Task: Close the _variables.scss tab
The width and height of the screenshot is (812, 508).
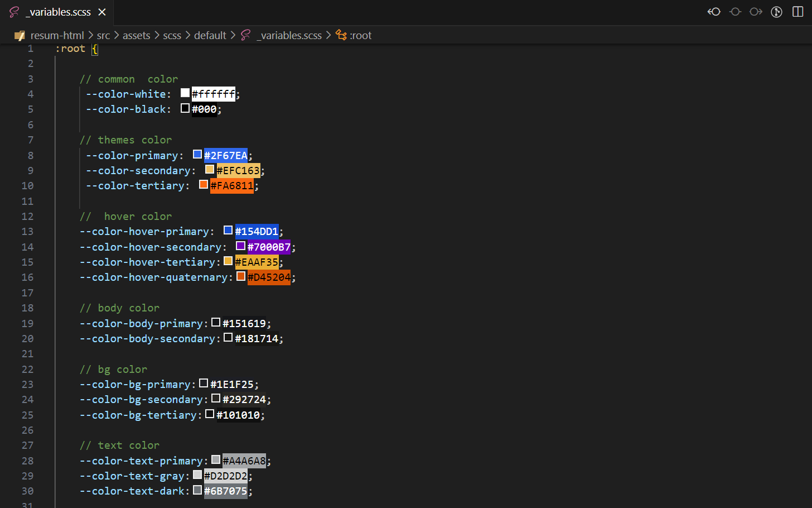Action: click(102, 12)
